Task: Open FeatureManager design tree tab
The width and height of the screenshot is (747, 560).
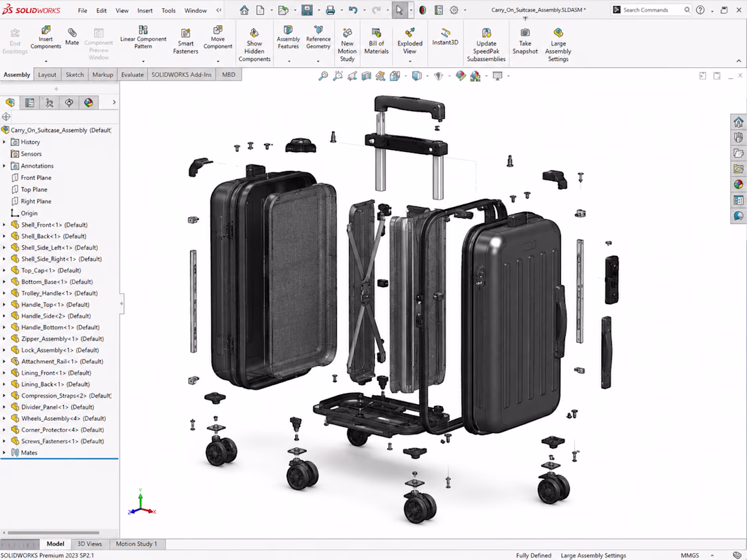Action: click(10, 102)
